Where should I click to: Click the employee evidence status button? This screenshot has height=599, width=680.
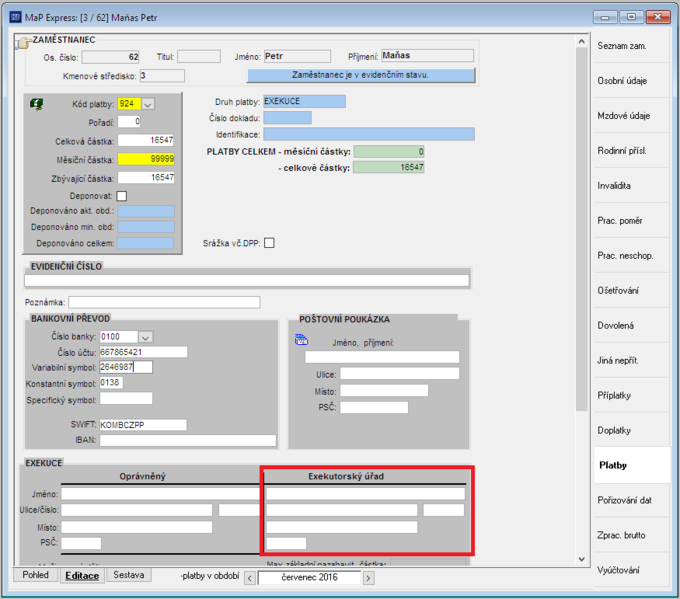pos(361,75)
